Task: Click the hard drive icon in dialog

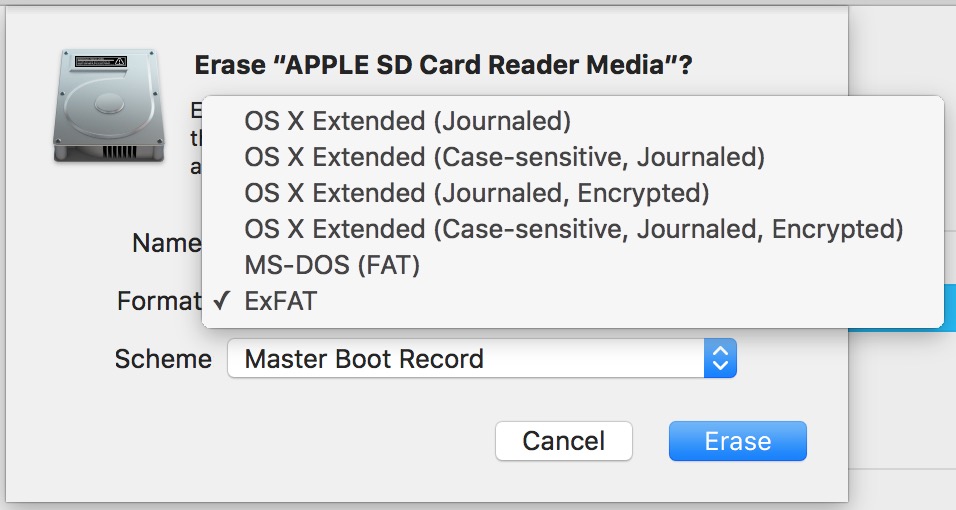Action: pyautogui.click(x=109, y=106)
